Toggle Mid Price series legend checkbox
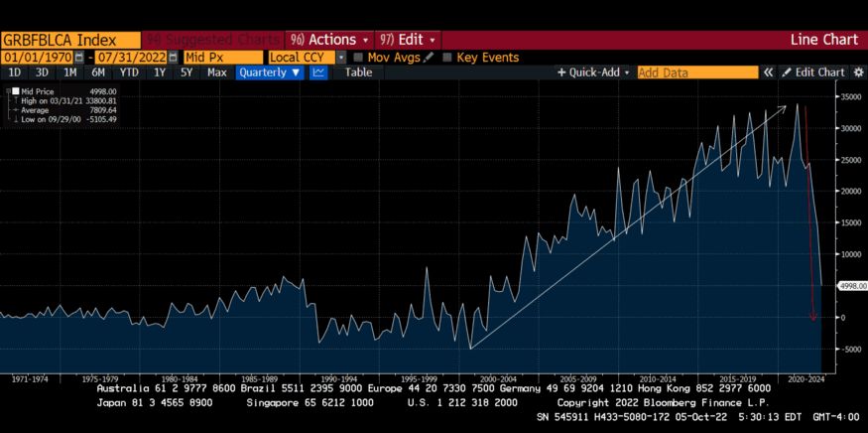Viewport: 868px width, 433px height. point(16,91)
